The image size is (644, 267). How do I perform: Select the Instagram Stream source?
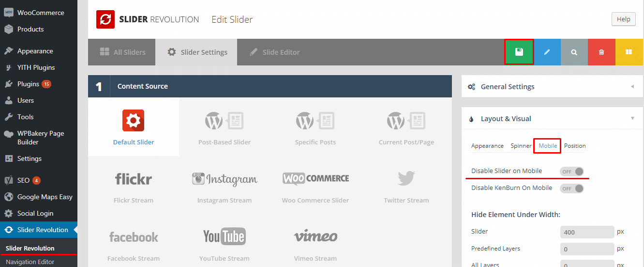[225, 186]
